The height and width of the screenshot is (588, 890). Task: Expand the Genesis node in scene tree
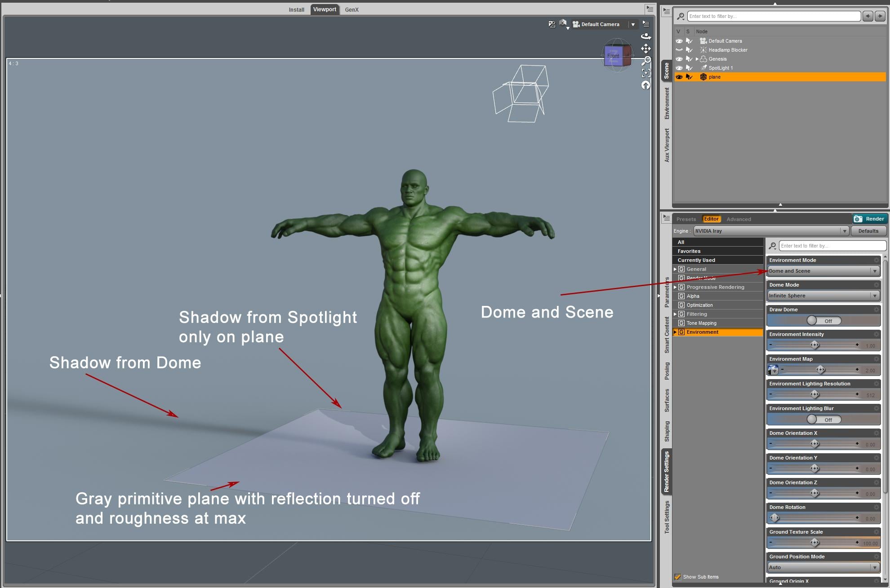pyautogui.click(x=697, y=59)
